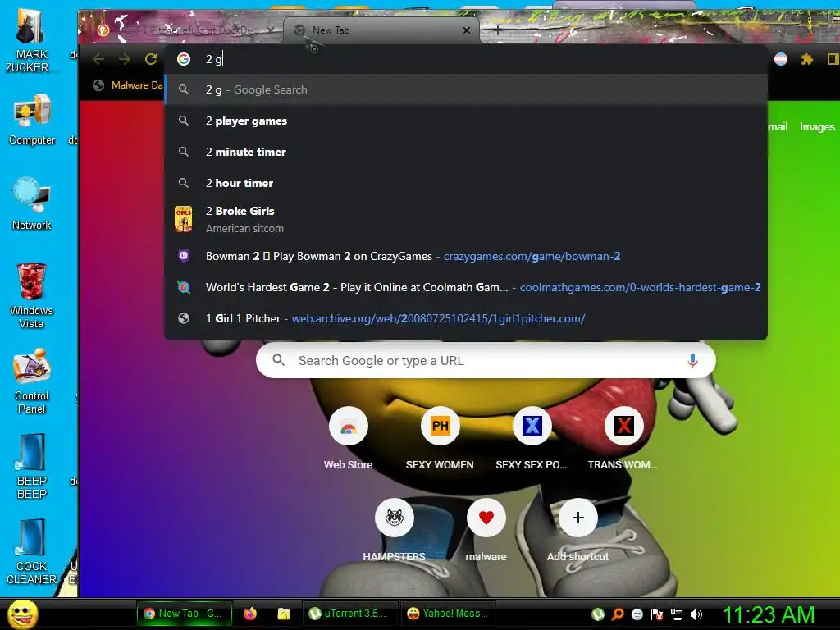Open the folder icon on the taskbar
Image resolution: width=840 pixels, height=630 pixels.
point(283,614)
